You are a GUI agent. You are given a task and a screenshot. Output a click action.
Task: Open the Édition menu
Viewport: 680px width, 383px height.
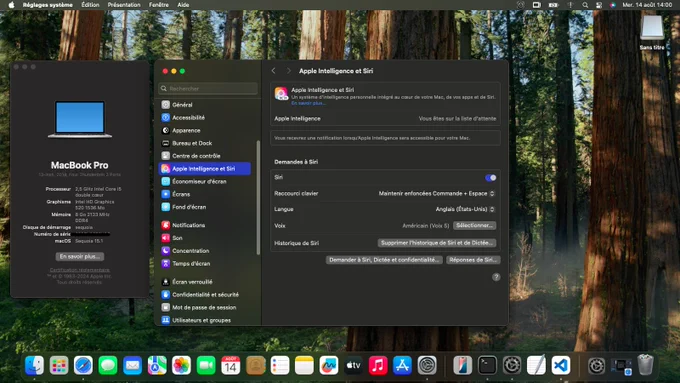[90, 5]
